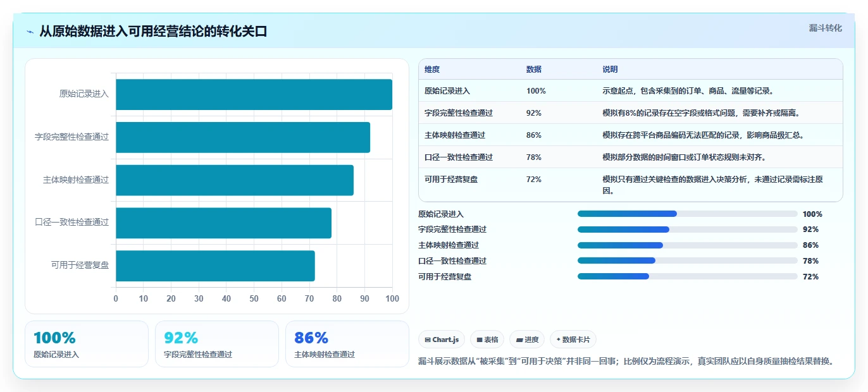The width and height of the screenshot is (868, 392).
Task: Click the description about 时间窗口或订单状态
Action: click(x=685, y=157)
